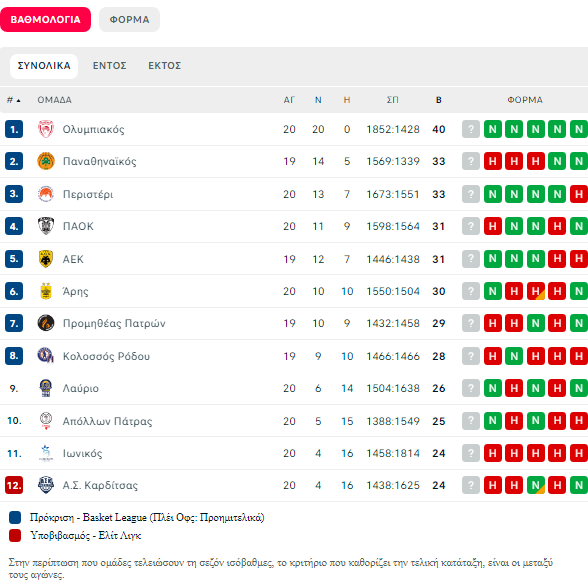This screenshot has width=588, height=588.
Task: Click the gray question-mark form icon for Ολυμπιακός
Action: pos(471,129)
